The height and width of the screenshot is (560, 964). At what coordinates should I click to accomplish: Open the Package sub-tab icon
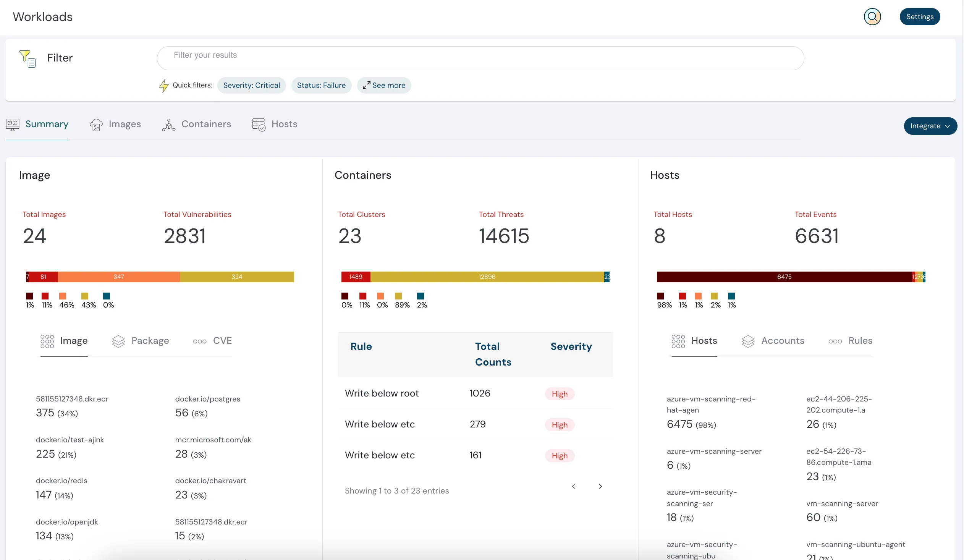[118, 341]
